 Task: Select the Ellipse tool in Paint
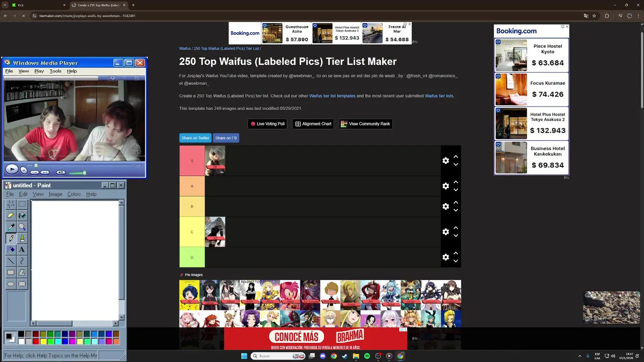[x=11, y=284]
